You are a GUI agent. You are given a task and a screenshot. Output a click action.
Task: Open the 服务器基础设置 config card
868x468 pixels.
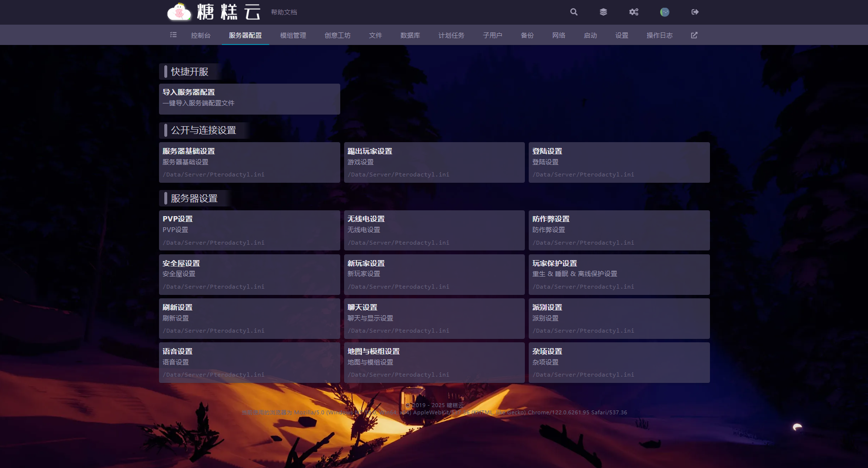click(249, 162)
